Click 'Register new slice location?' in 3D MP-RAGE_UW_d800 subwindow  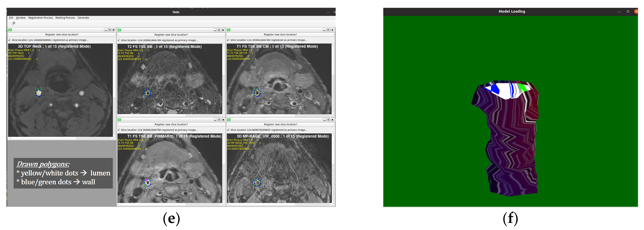[280, 124]
